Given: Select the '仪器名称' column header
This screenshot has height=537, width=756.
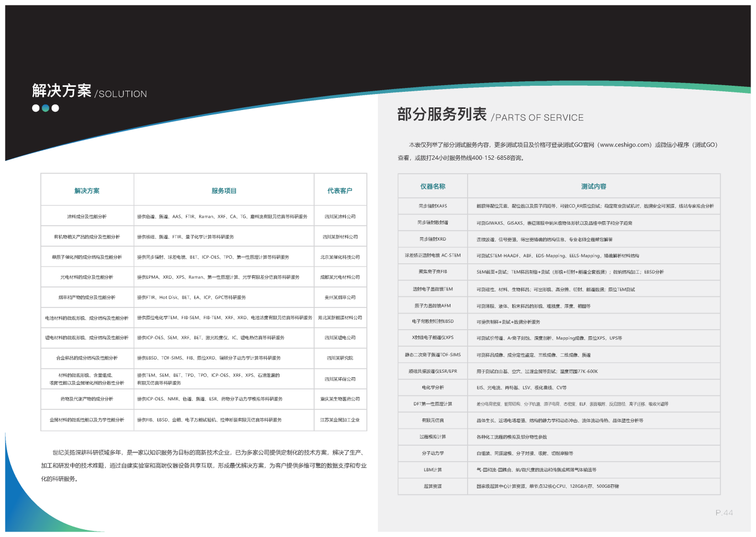Looking at the screenshot, I should click(x=433, y=186).
